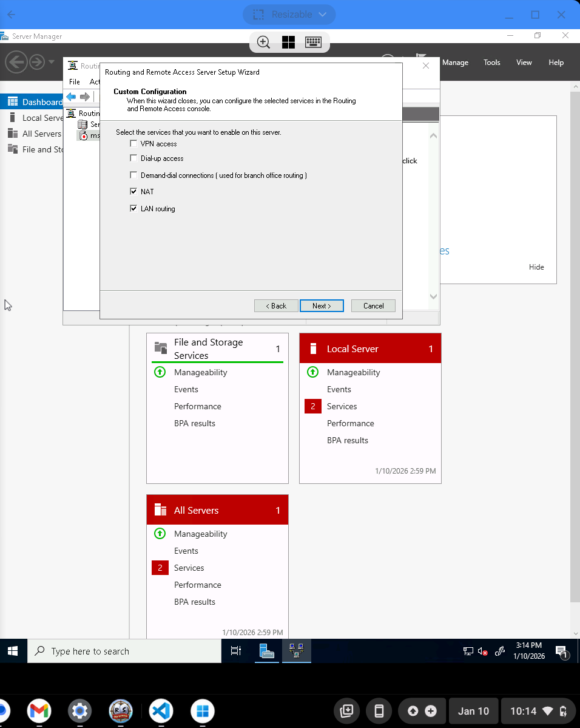580x728 pixels.
Task: Uncheck the LAN routing option
Action: click(x=133, y=208)
